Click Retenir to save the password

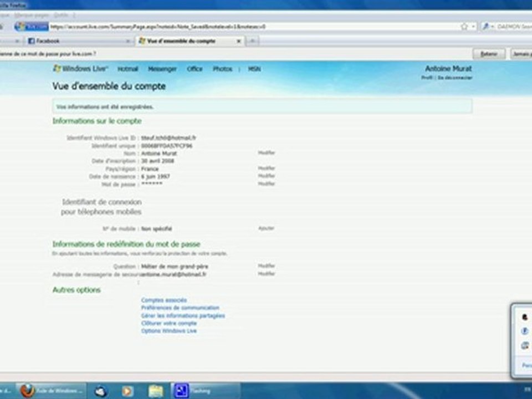(x=489, y=54)
